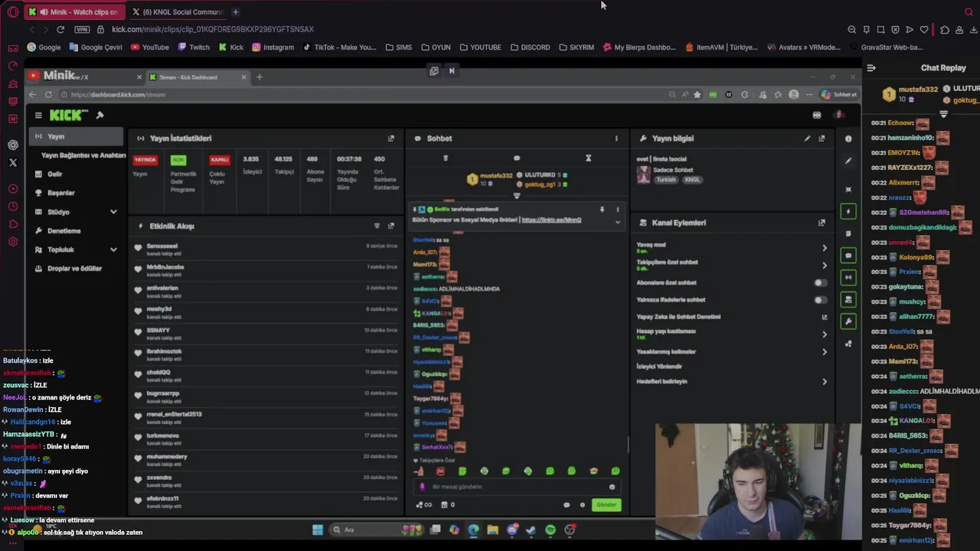Open the YouTube bookmark in bookmarks bar
The height and width of the screenshot is (551, 980).
[x=149, y=47]
